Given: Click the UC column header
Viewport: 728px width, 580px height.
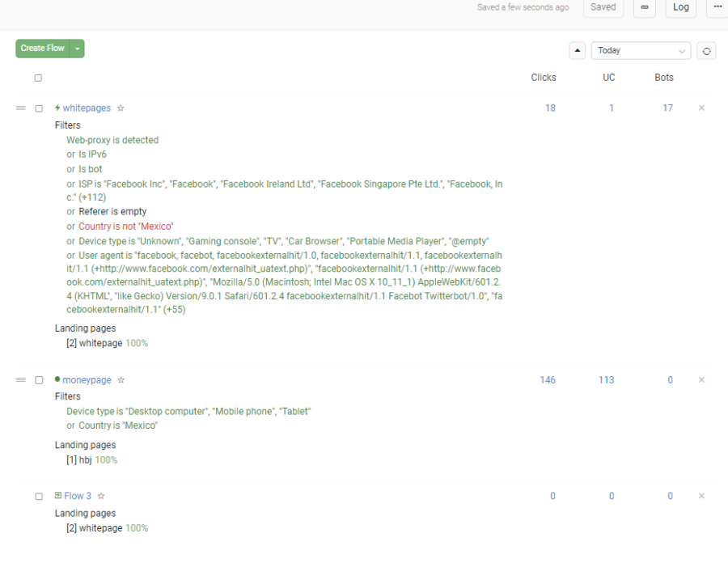Looking at the screenshot, I should (608, 78).
